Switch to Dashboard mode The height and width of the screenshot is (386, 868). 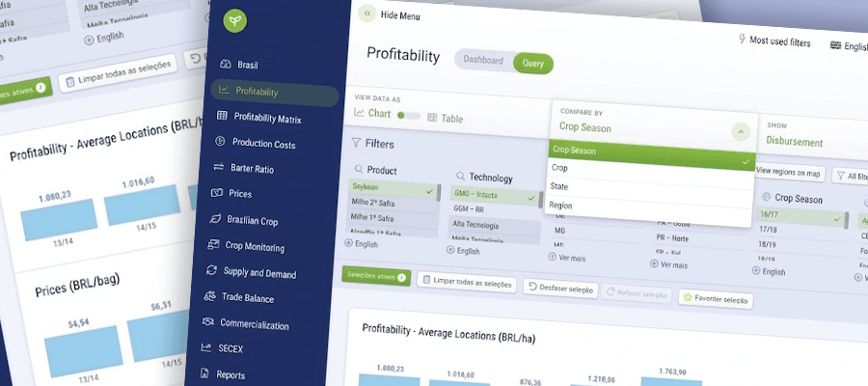[483, 61]
